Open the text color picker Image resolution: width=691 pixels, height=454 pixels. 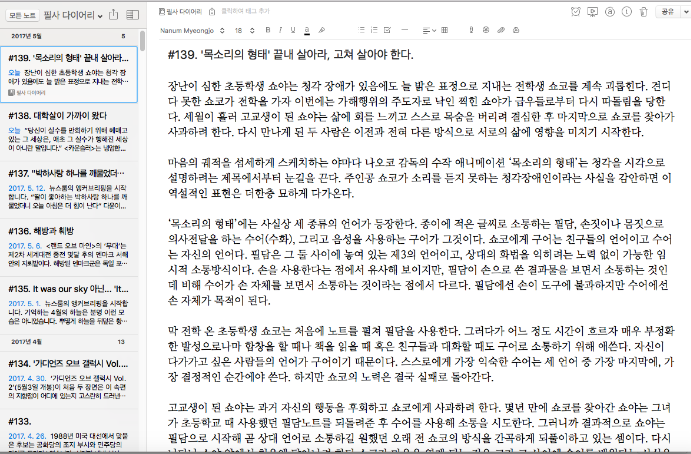tap(307, 30)
